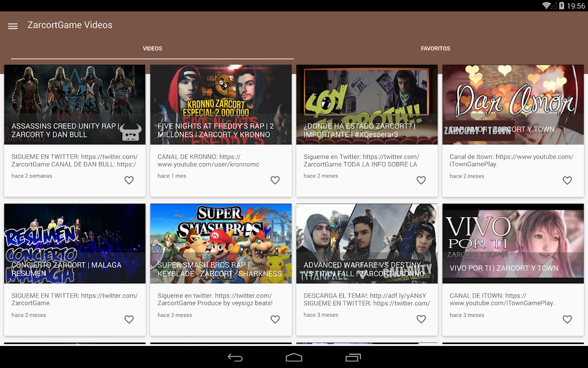Image resolution: width=588 pixels, height=368 pixels.
Task: Click the 'hace 3 meses' timestamp under Vivo Por Ti
Action: (467, 315)
